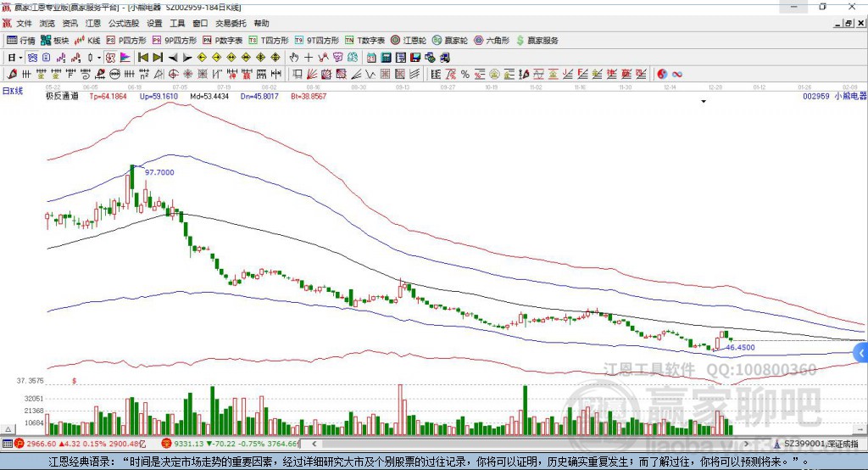Open the 公式选股 menu

[124, 23]
